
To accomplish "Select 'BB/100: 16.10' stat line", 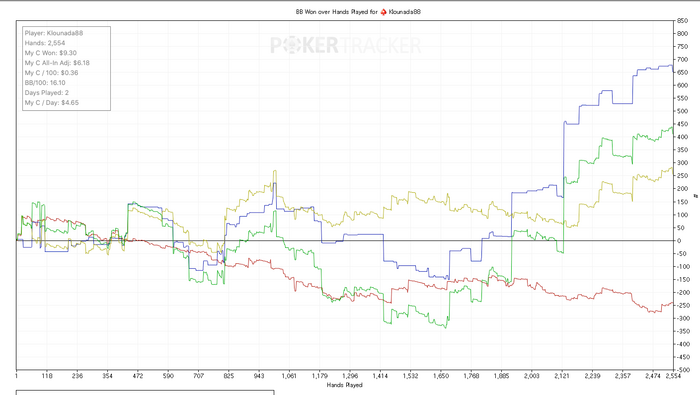I will 45,83.
